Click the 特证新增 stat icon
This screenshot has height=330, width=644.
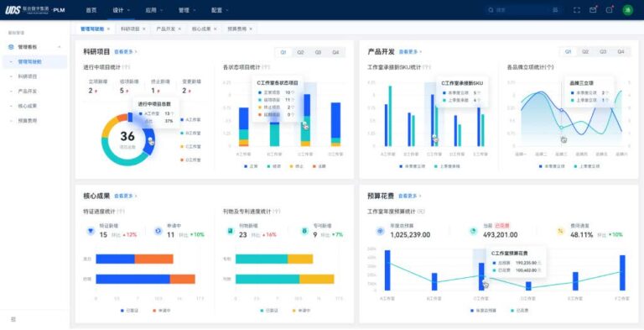pos(91,231)
